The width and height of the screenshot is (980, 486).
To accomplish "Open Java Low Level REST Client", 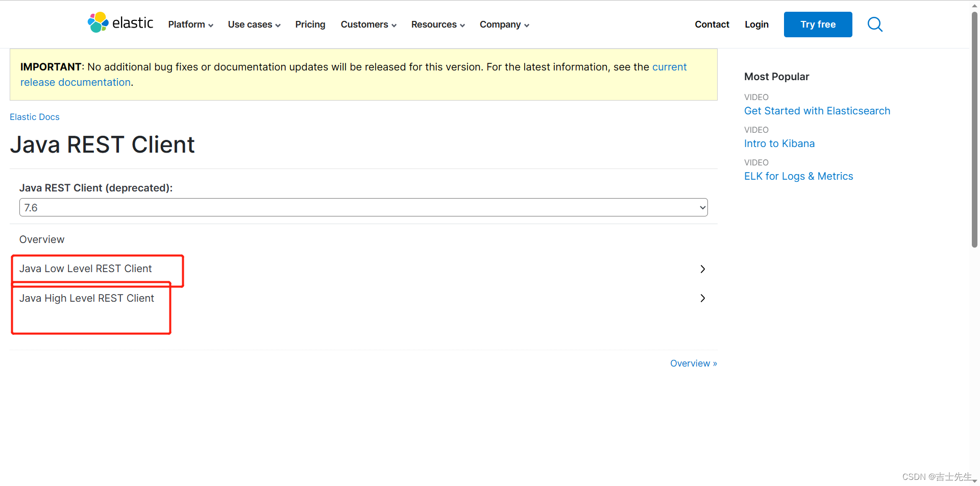I will 86,269.
